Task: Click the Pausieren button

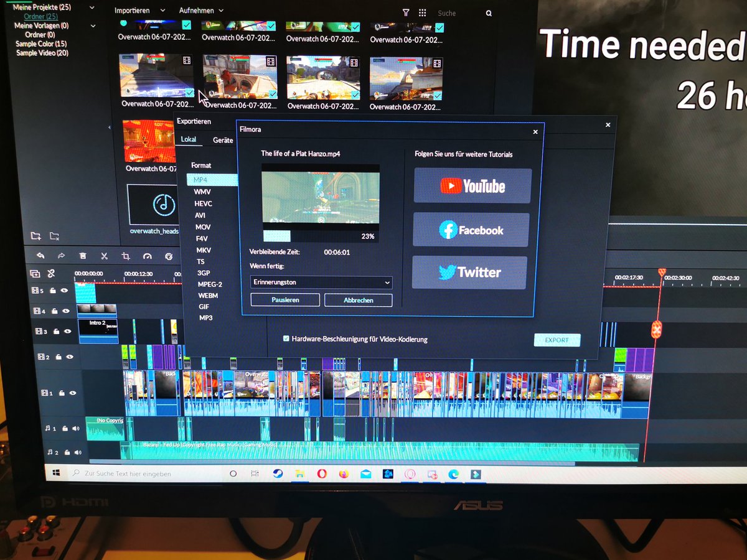Action: (285, 300)
